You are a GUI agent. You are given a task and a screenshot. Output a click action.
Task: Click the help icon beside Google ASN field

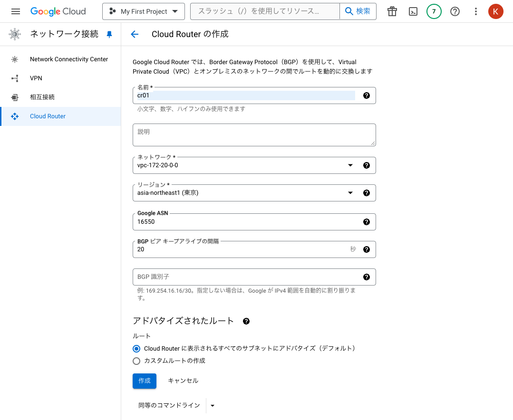tap(366, 221)
